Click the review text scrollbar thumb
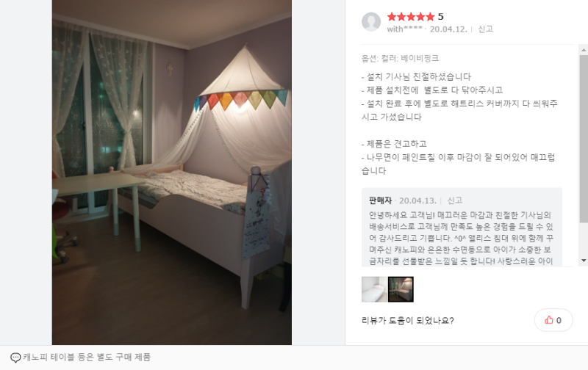The height and width of the screenshot is (370, 588). pos(584,139)
